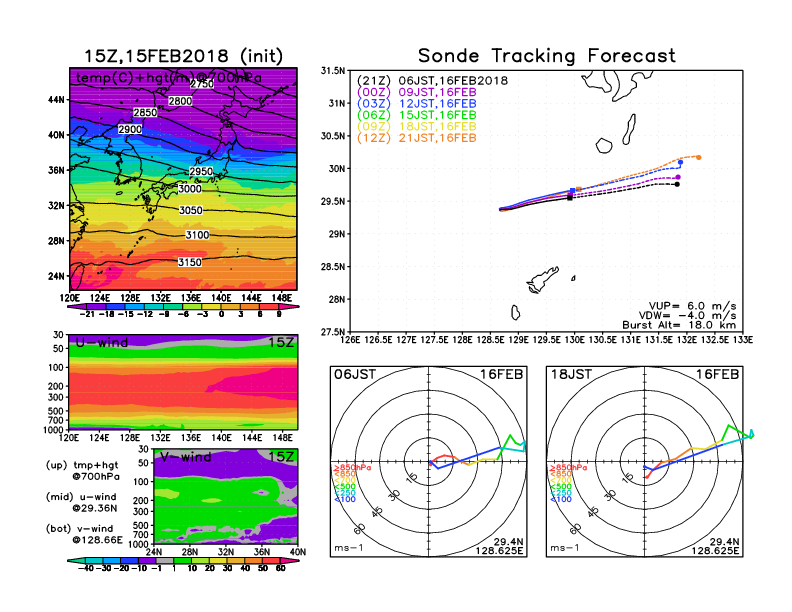Click the orange burst square marker on the track
Image resolution: width=792 pixels, height=612 pixels.
pyautogui.click(x=578, y=189)
